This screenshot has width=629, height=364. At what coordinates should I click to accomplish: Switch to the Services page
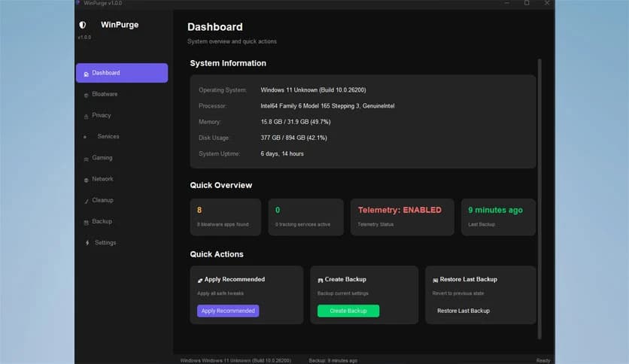tap(122, 137)
